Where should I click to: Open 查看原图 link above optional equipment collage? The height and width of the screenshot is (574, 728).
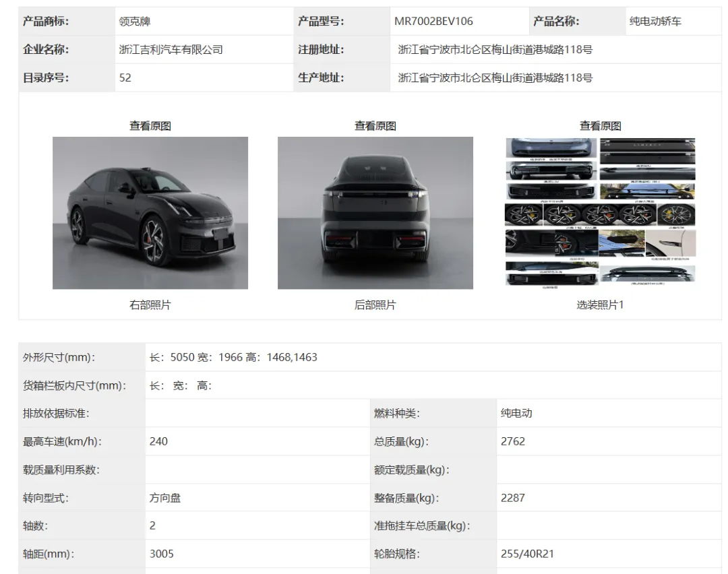(601, 126)
